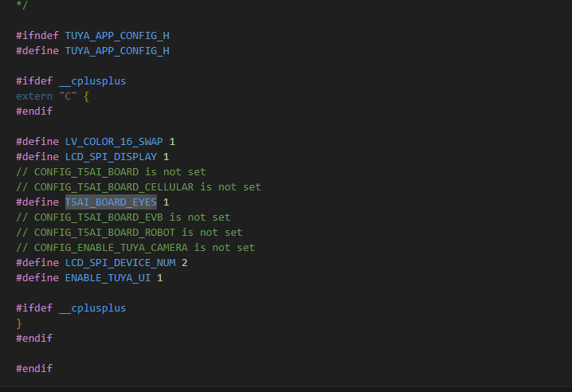Click the TUYA_APP_CONFIG_H identifier on the #define line
The width and height of the screenshot is (572, 392).
click(117, 51)
